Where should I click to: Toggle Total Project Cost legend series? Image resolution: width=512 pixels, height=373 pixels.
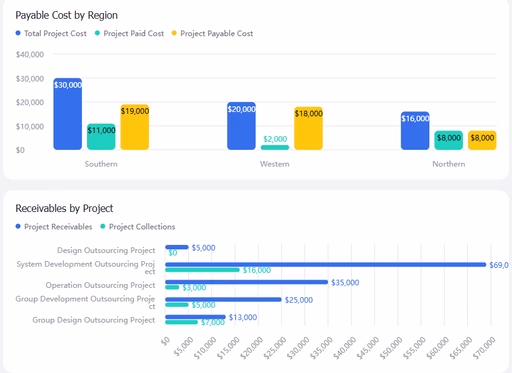[51, 33]
